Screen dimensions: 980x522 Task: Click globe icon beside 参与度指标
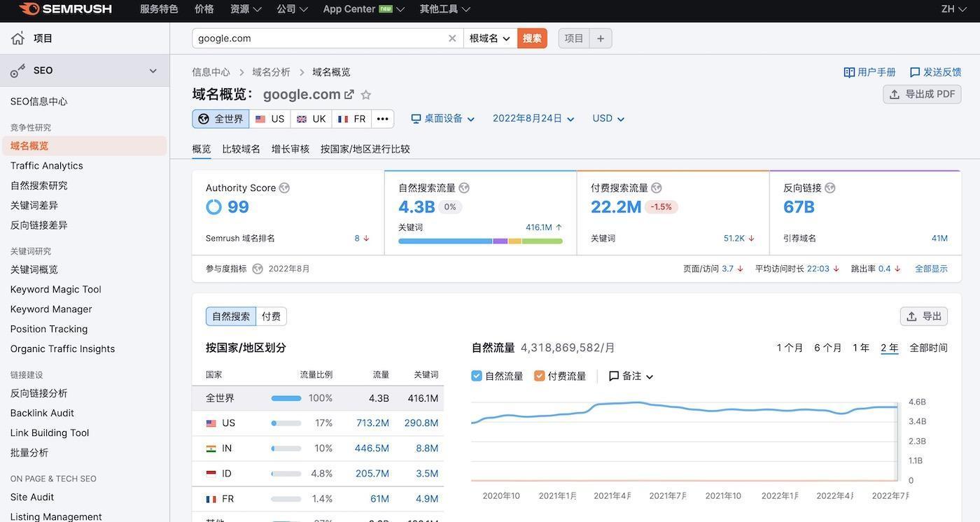(x=258, y=269)
